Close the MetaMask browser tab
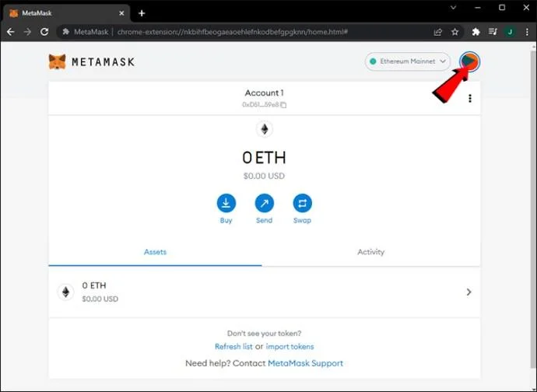537x392 pixels. [x=121, y=13]
